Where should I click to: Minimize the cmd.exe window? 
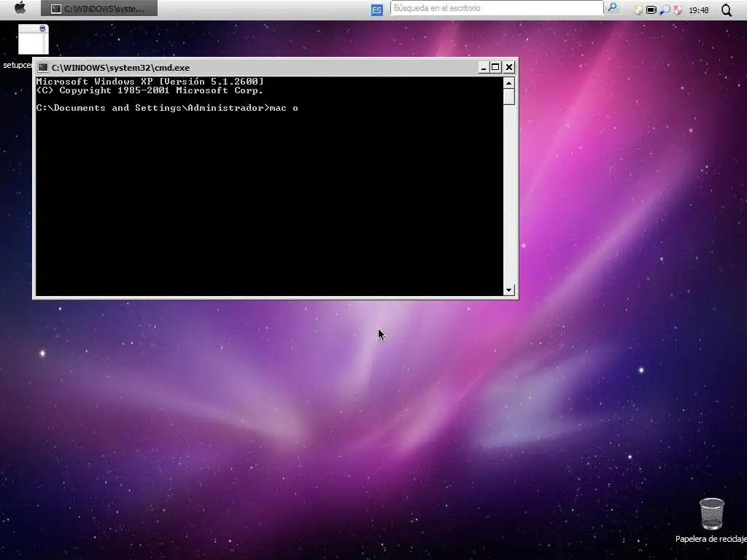(x=483, y=68)
